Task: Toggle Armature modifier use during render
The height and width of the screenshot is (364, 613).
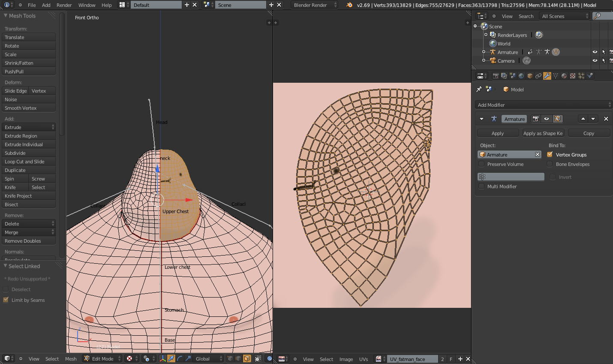Action: [x=535, y=119]
